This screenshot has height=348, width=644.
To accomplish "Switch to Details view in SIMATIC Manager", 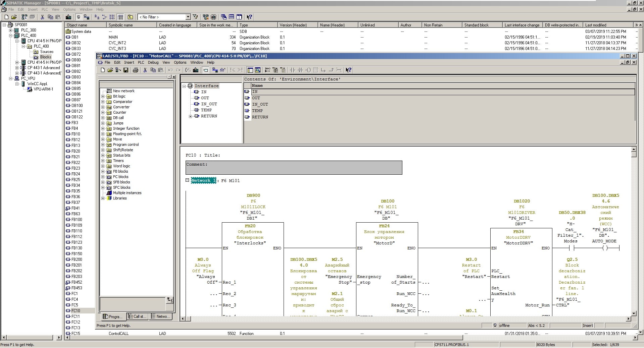I will pyautogui.click(x=120, y=17).
